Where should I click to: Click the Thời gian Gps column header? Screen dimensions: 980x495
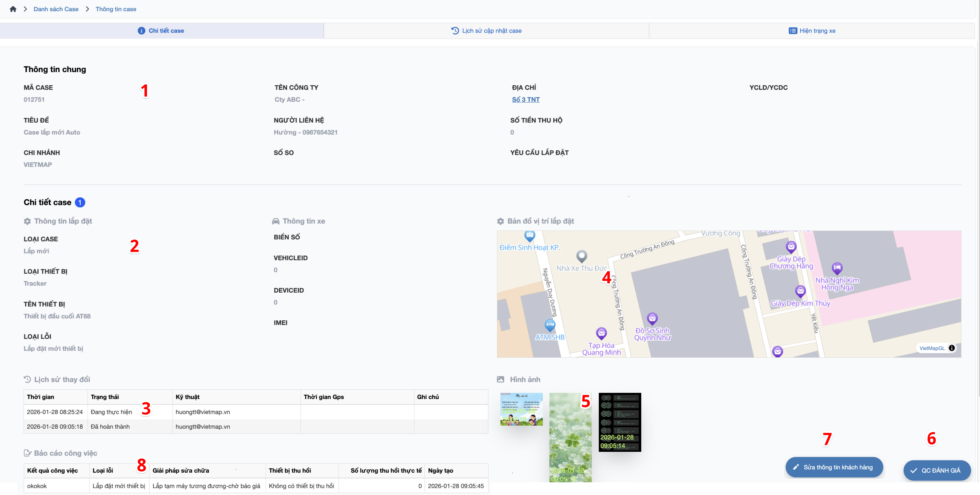(x=357, y=397)
